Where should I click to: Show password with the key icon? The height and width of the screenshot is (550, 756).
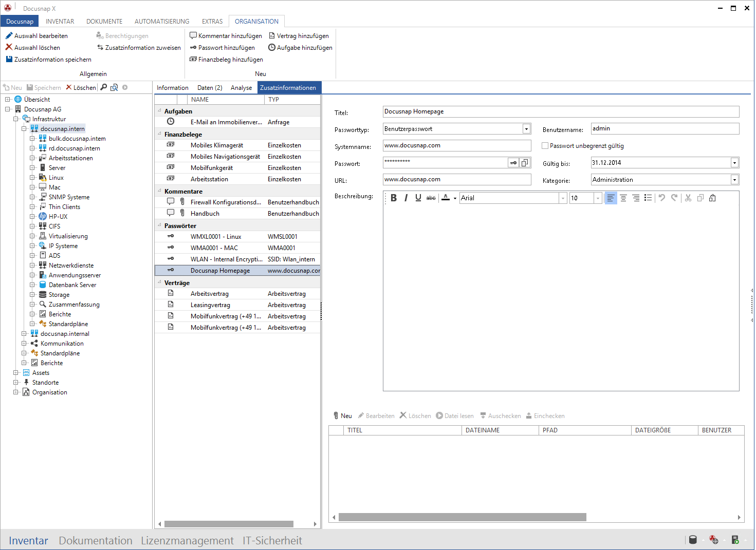[513, 163]
